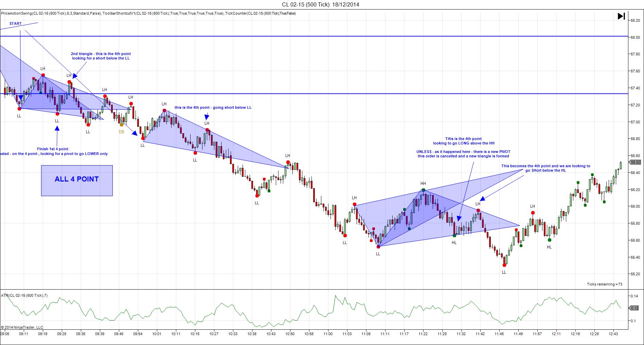Click the 57.80 price axis label

click(635, 54)
